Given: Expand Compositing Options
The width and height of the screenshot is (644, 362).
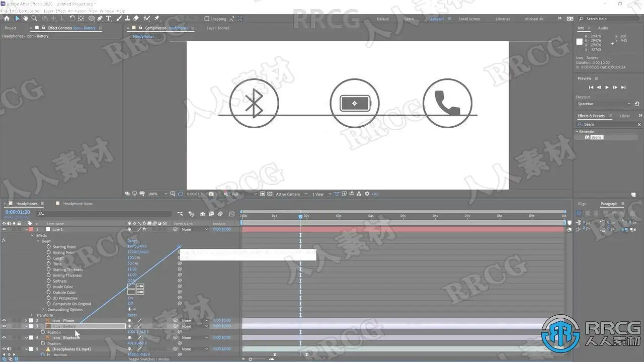Looking at the screenshot, I should tap(43, 310).
